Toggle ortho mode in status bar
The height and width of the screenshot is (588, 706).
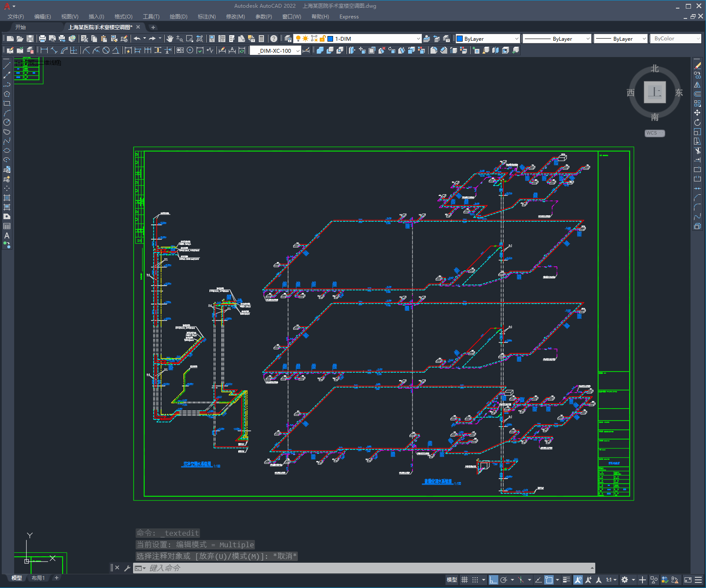pyautogui.click(x=493, y=580)
